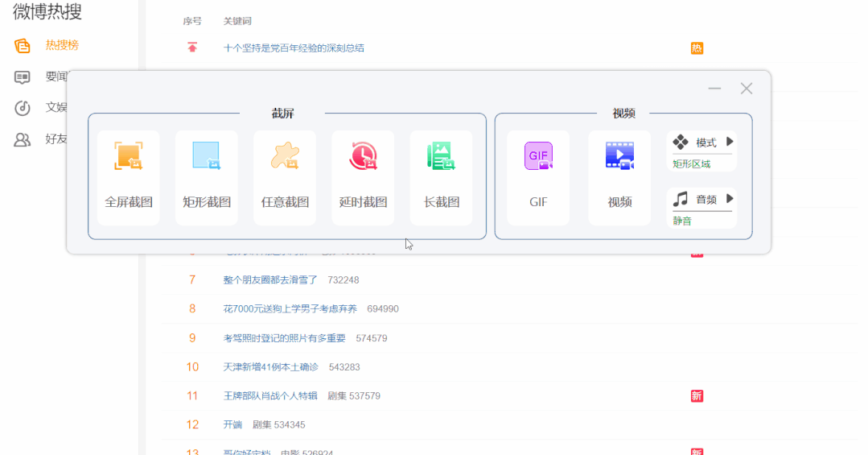The image size is (868, 455).
Task: Click the audio (音频) music note icon
Action: pos(681,199)
